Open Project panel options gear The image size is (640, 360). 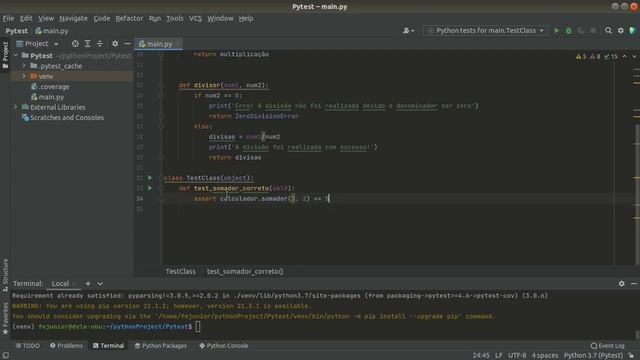[115, 44]
